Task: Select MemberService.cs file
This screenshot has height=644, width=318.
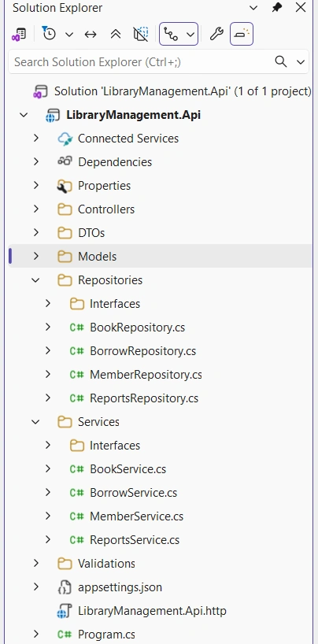Action: [136, 516]
